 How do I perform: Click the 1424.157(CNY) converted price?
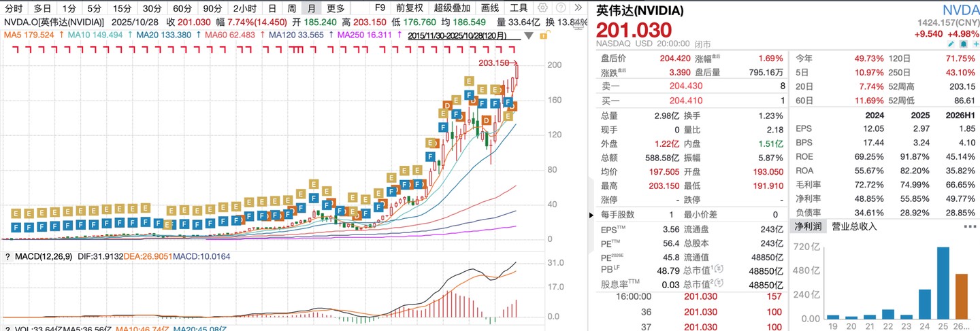tap(947, 23)
